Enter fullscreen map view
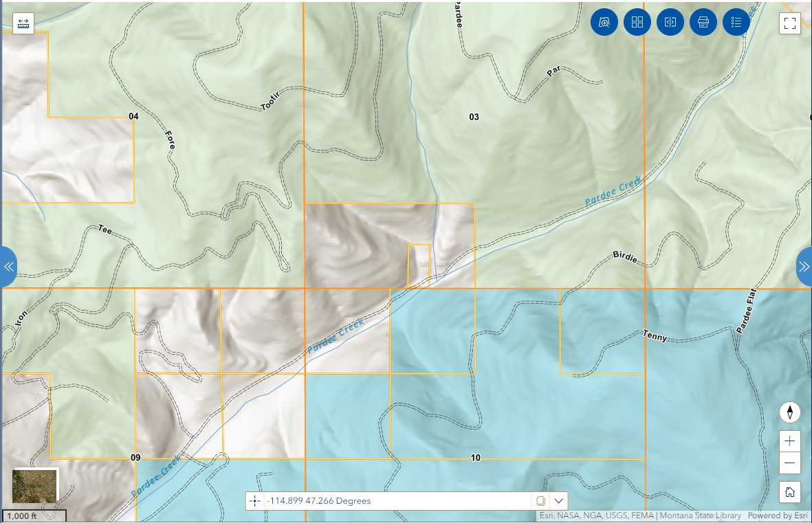 [790, 23]
